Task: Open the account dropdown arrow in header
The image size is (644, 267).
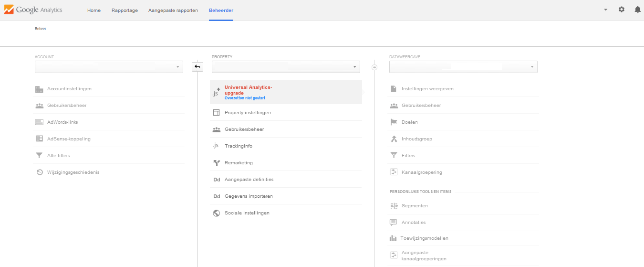Action: coord(605,10)
